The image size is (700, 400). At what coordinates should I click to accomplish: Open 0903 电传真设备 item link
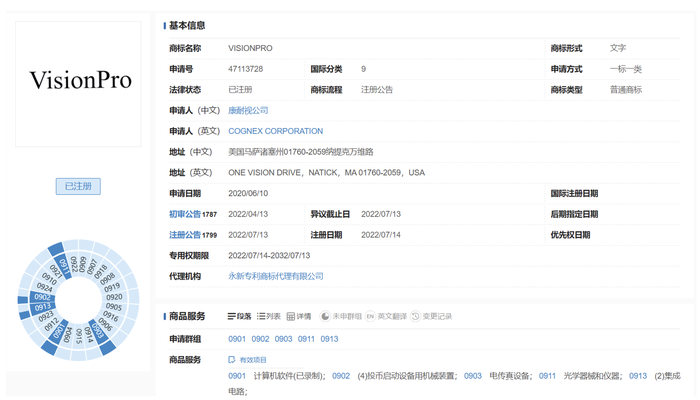[472, 376]
